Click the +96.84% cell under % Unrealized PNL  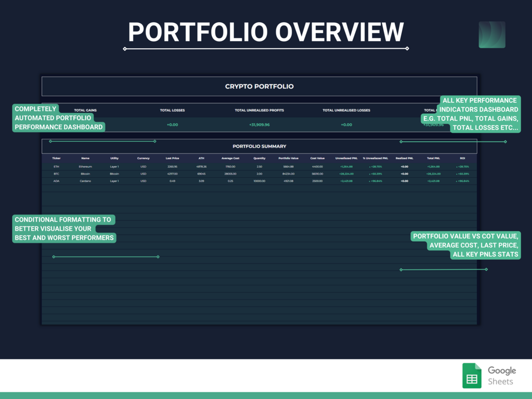[375, 181]
